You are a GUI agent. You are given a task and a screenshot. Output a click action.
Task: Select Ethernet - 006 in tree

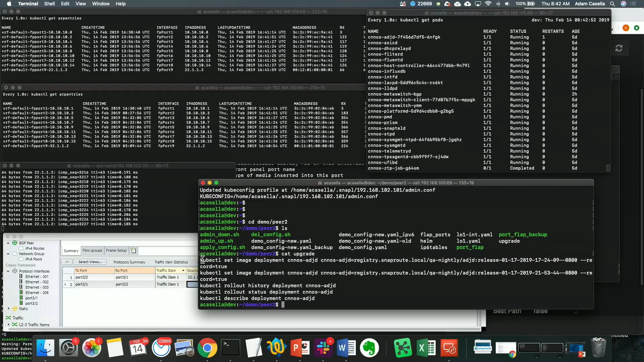[37, 293]
